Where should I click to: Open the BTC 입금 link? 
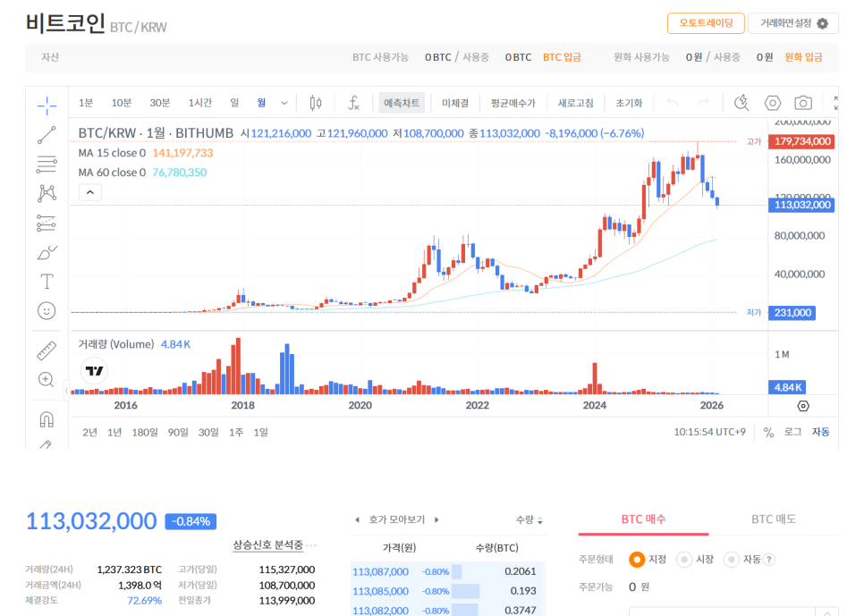pyautogui.click(x=562, y=57)
